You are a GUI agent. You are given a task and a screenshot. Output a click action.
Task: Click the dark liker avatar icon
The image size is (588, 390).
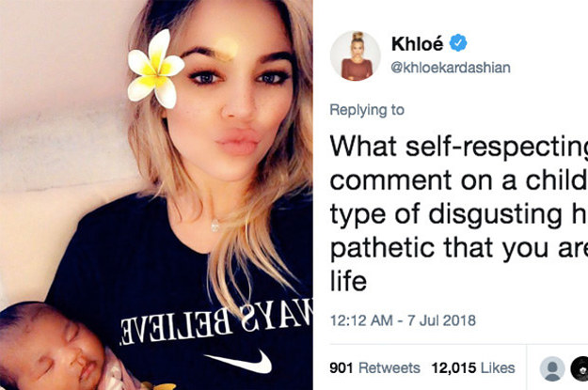pyautogui.click(x=580, y=368)
